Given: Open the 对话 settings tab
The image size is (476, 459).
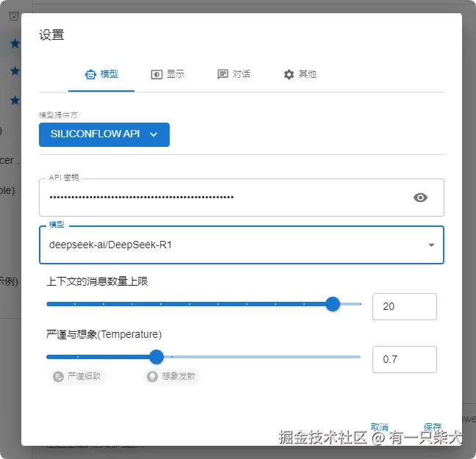Looking at the screenshot, I should coord(234,74).
